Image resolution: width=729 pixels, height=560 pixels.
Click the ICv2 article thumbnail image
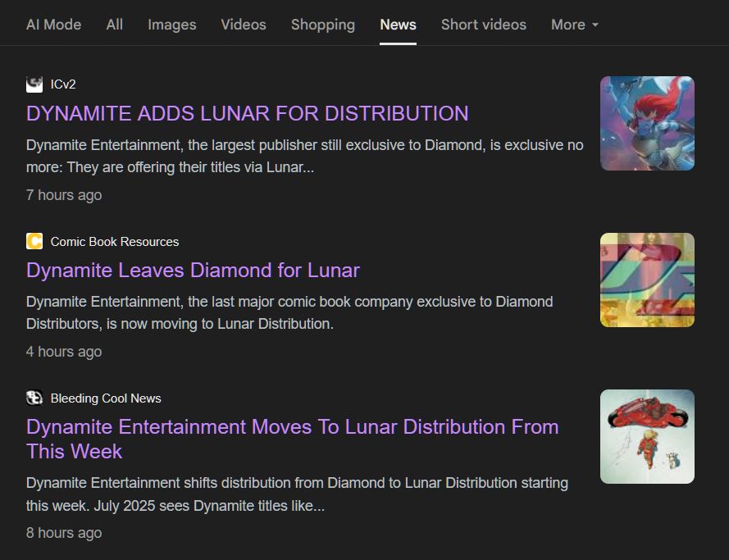[x=647, y=123]
